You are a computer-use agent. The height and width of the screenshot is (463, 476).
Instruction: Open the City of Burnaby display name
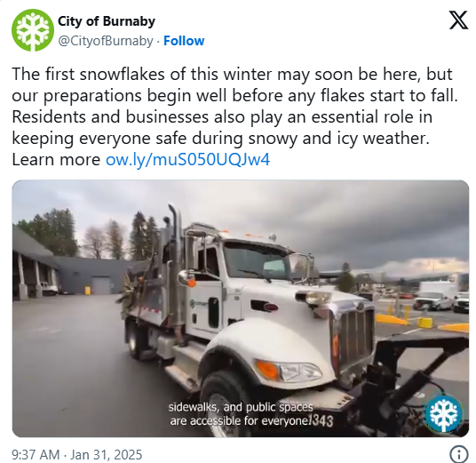(107, 21)
